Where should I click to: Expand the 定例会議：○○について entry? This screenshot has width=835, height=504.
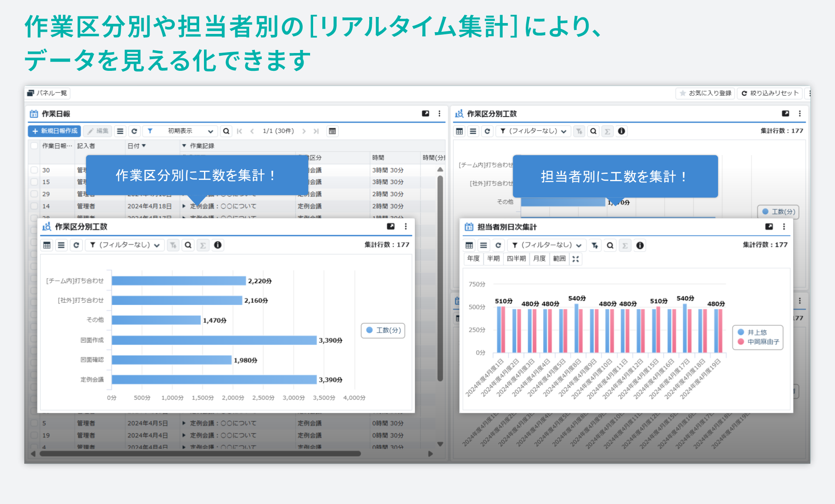point(184,206)
